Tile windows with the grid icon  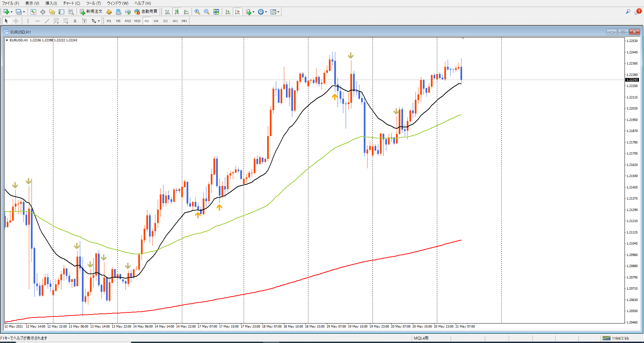(216, 12)
